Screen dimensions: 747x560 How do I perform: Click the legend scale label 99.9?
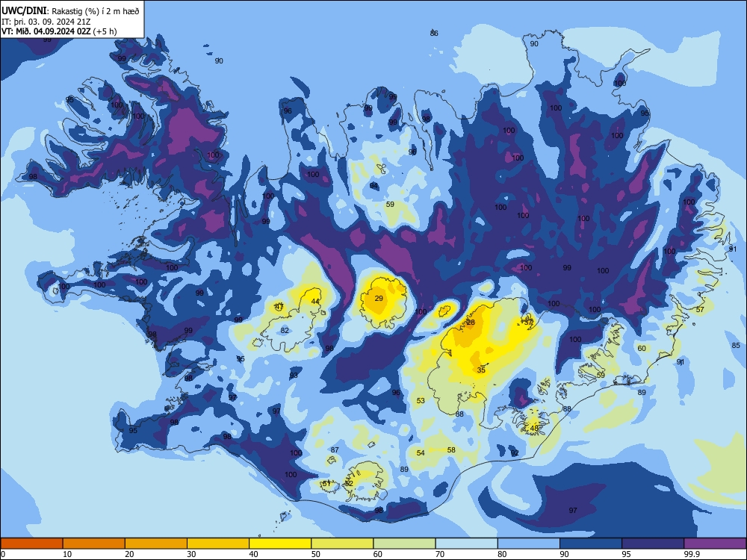coord(692,554)
